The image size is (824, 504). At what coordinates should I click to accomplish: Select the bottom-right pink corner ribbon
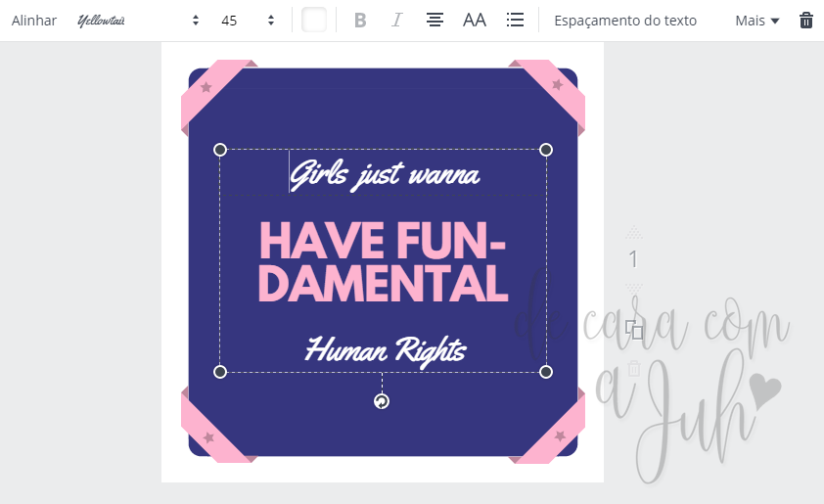[x=551, y=431]
